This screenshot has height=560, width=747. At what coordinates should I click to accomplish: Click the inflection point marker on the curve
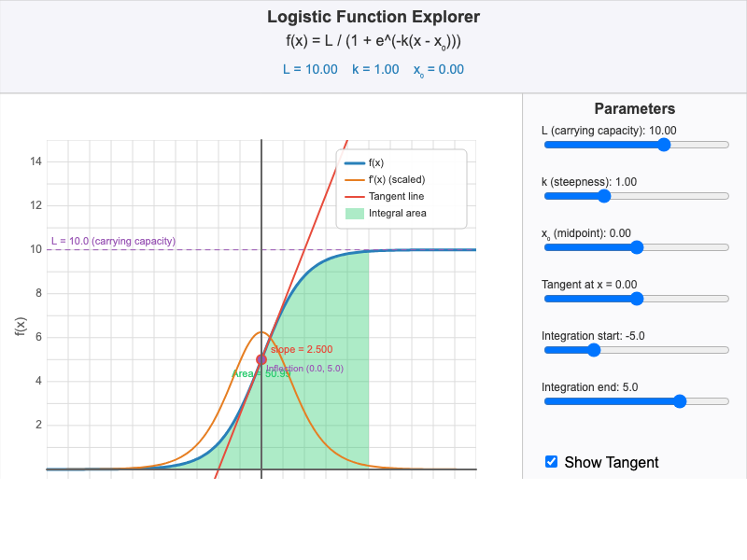(x=261, y=360)
